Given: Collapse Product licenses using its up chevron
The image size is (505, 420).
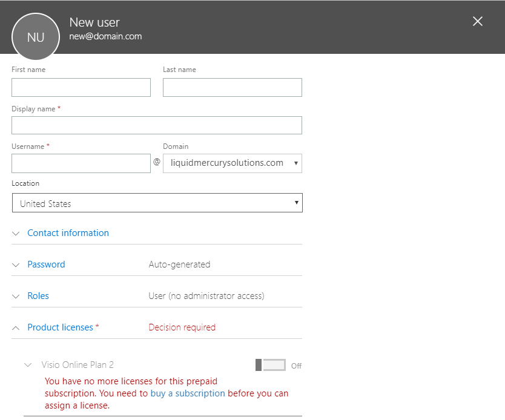Looking at the screenshot, I should [x=16, y=328].
